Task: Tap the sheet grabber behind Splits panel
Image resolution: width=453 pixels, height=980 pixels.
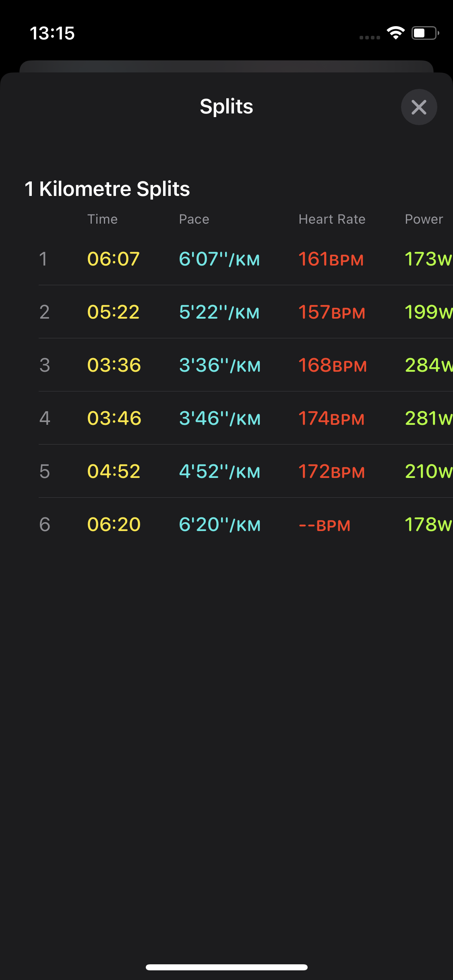Action: pos(226,66)
